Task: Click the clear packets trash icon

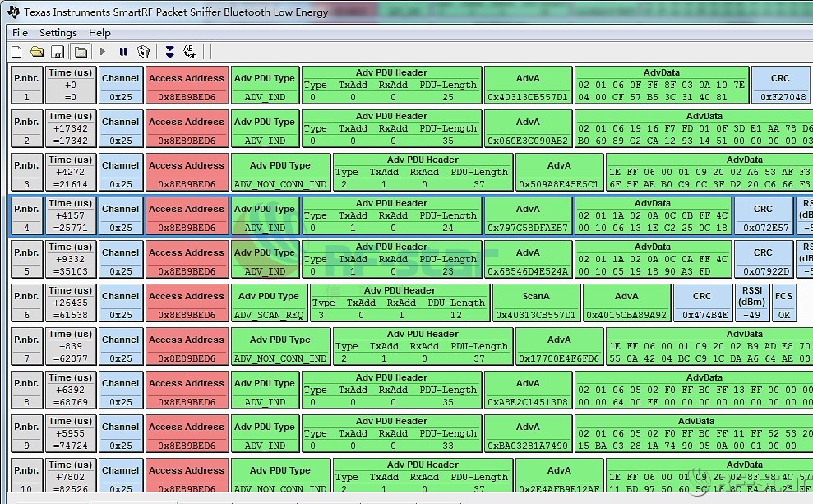Action: coord(144,52)
